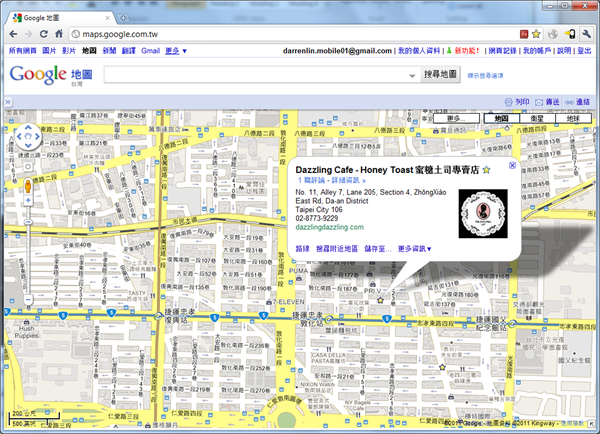Open 圖片 in Google navigation
The image size is (600, 434).
click(49, 51)
